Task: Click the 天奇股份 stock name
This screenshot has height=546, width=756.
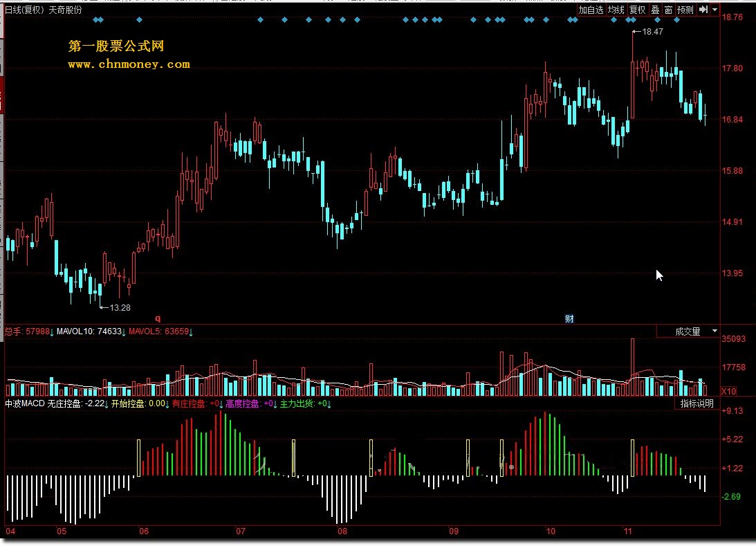Action: click(x=65, y=10)
